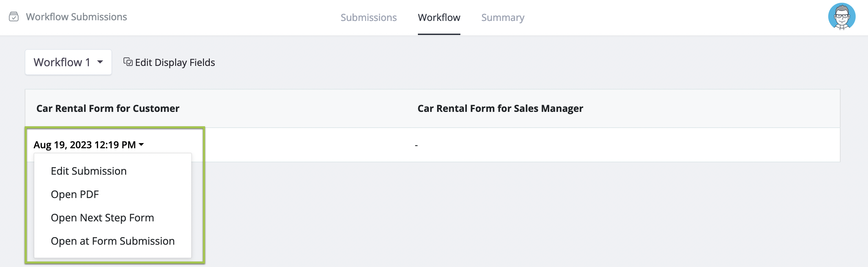Click the arrow on Workflow 1 selector

(100, 62)
